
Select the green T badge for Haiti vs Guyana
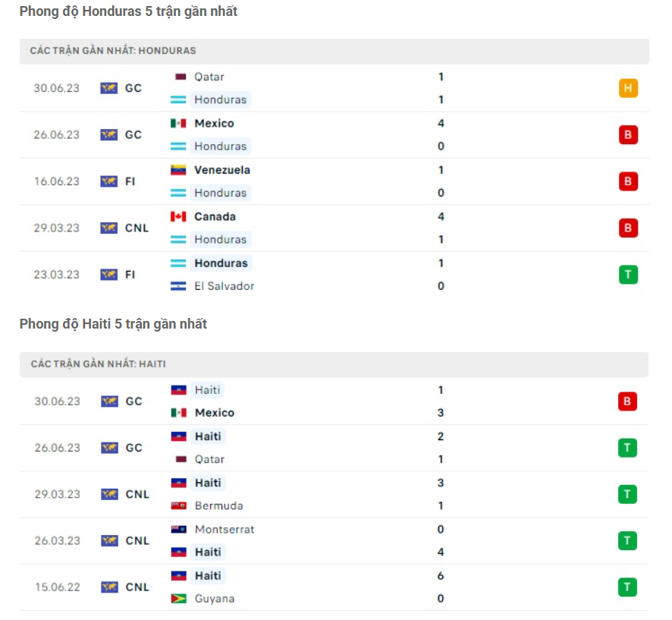628,587
